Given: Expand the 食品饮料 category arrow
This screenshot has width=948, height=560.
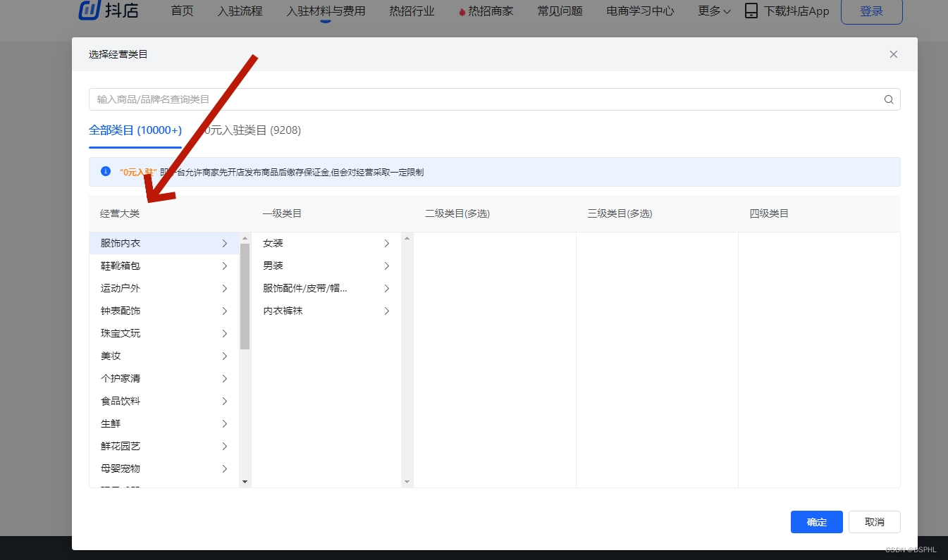Looking at the screenshot, I should pos(225,401).
